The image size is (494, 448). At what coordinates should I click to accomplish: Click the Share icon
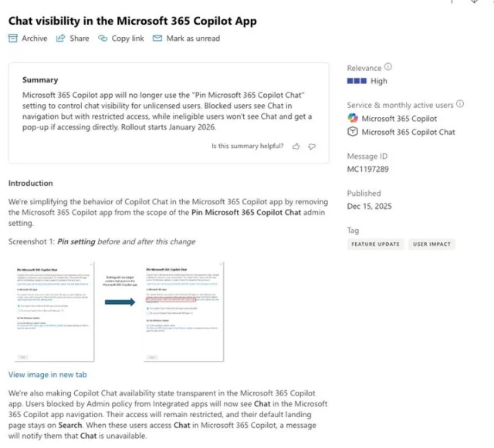[x=60, y=39]
